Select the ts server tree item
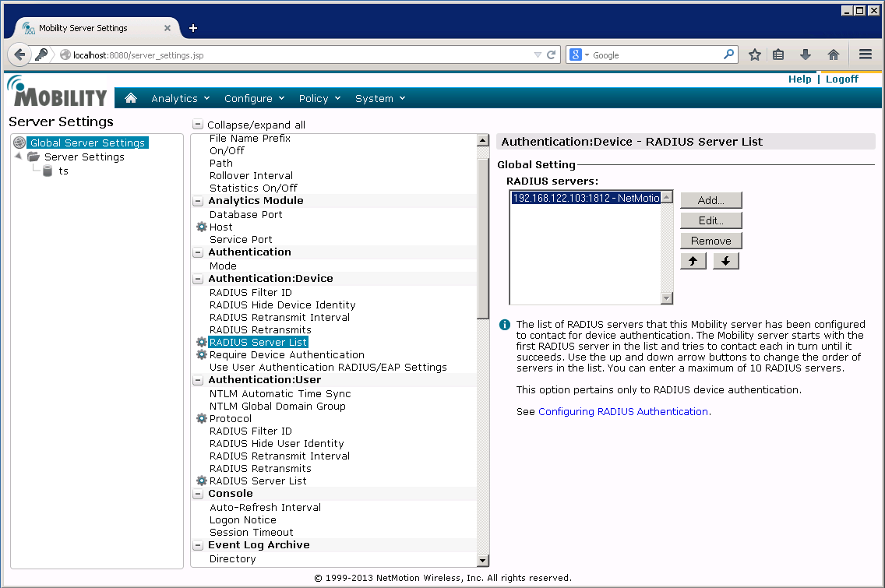Viewport: 885px width, 588px height. 63,171
